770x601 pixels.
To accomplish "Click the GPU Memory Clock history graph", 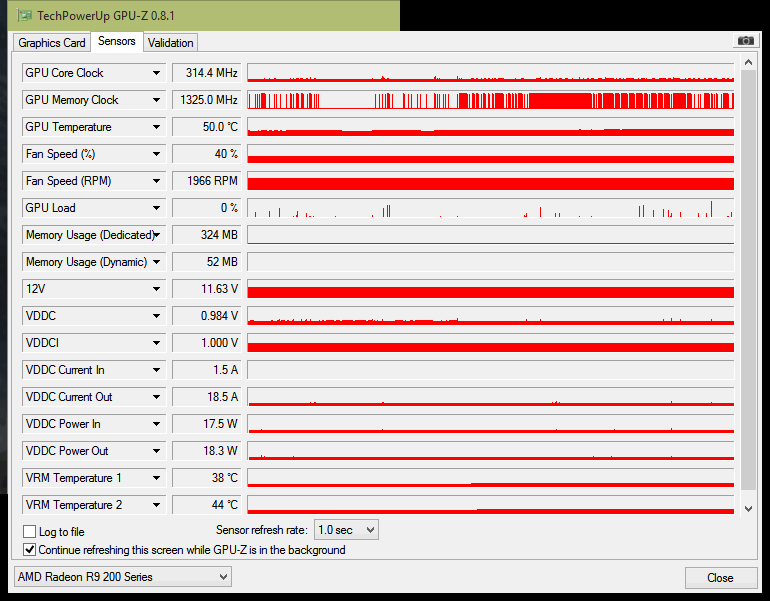I will click(x=491, y=100).
